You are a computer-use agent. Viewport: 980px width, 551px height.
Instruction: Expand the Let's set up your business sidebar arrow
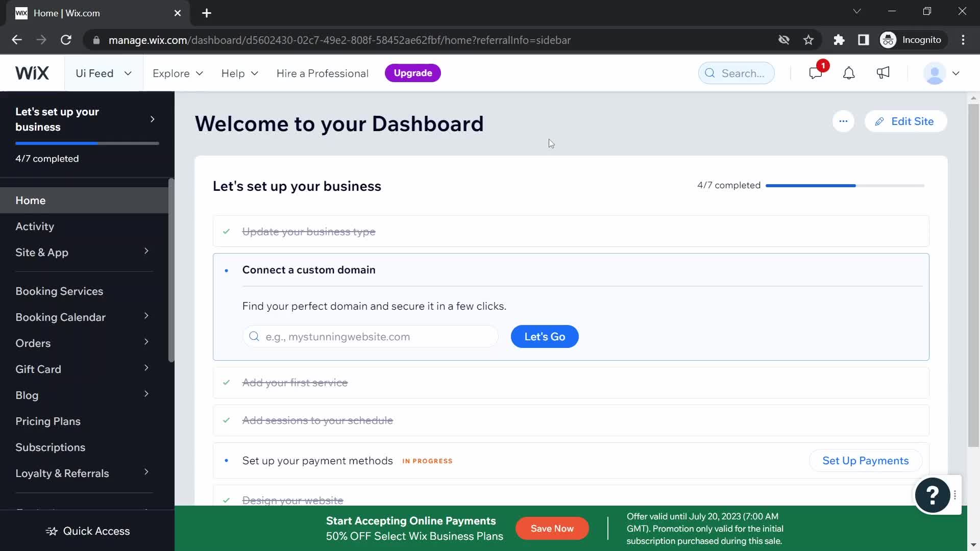click(153, 119)
